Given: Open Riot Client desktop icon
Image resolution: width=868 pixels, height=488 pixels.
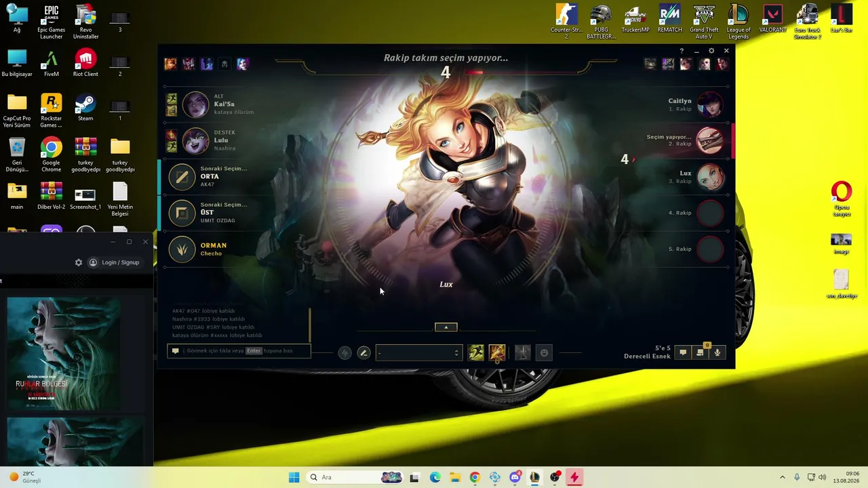Looking at the screenshot, I should [x=85, y=63].
